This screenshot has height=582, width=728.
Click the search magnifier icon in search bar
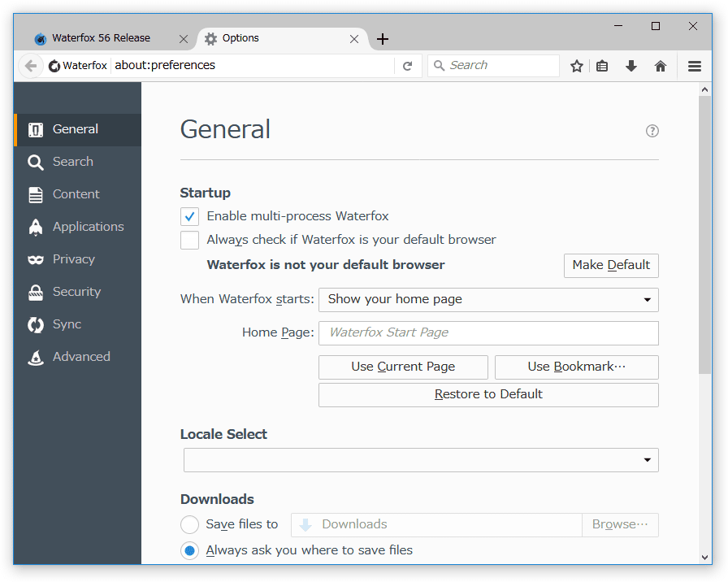[x=439, y=66]
